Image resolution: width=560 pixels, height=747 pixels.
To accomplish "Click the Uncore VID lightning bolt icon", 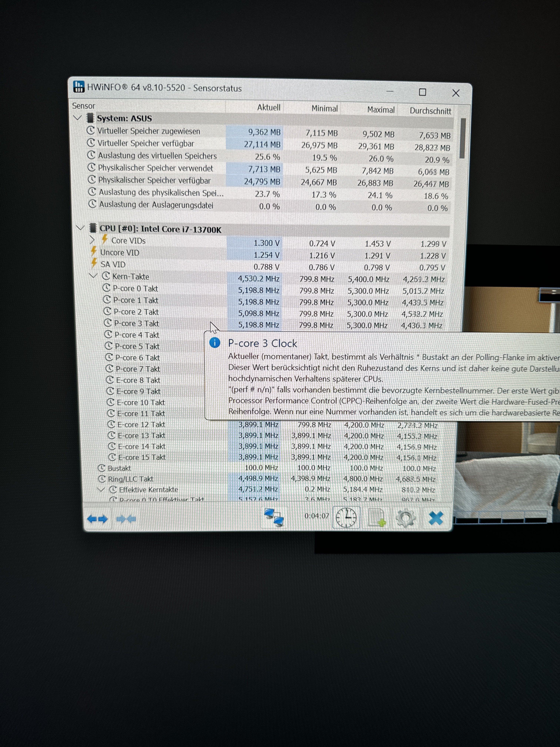I will (94, 251).
